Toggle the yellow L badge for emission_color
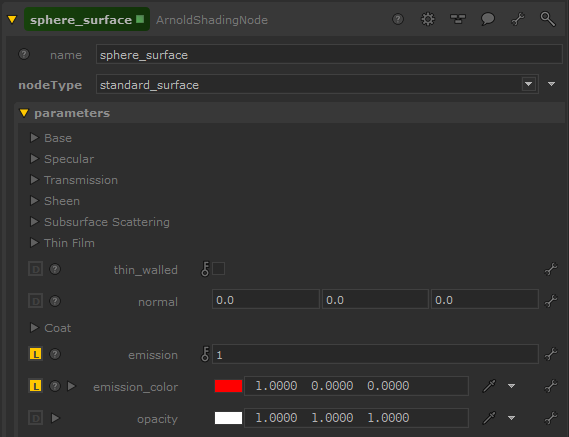The height and width of the screenshot is (437, 569). pyautogui.click(x=36, y=386)
